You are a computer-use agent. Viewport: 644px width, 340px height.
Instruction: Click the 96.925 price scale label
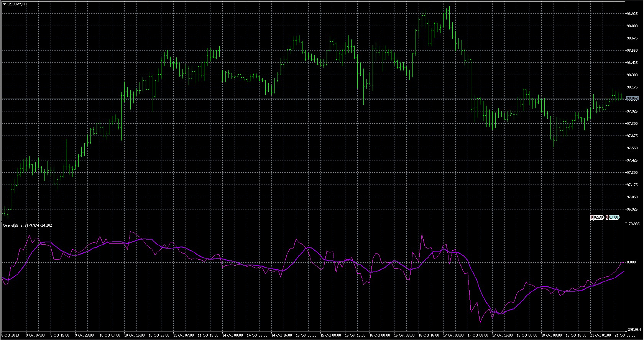click(x=632, y=209)
